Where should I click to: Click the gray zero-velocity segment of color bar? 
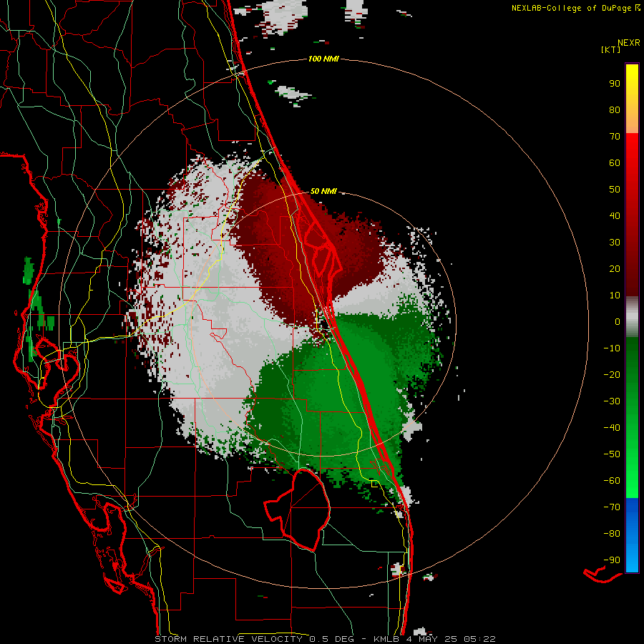point(632,317)
